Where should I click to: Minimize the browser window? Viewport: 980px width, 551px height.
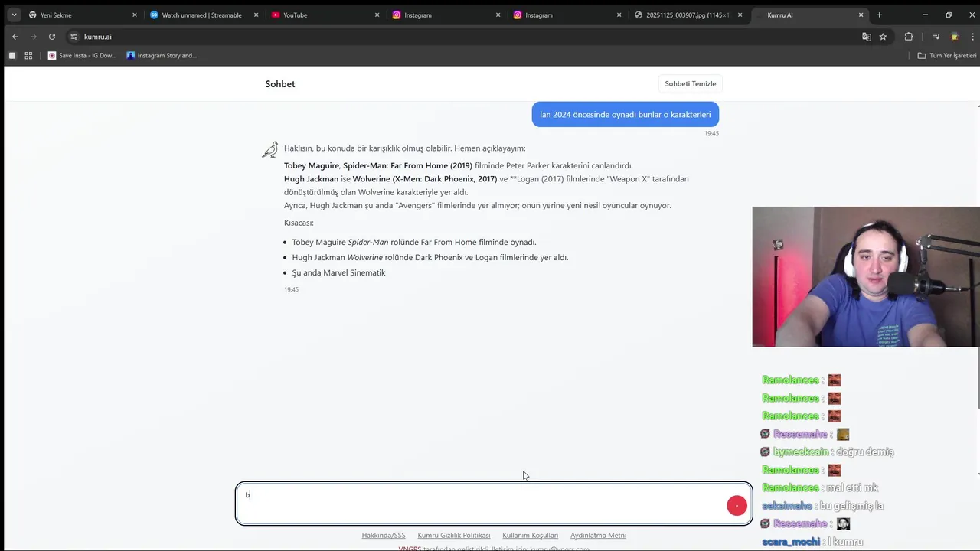pos(925,15)
